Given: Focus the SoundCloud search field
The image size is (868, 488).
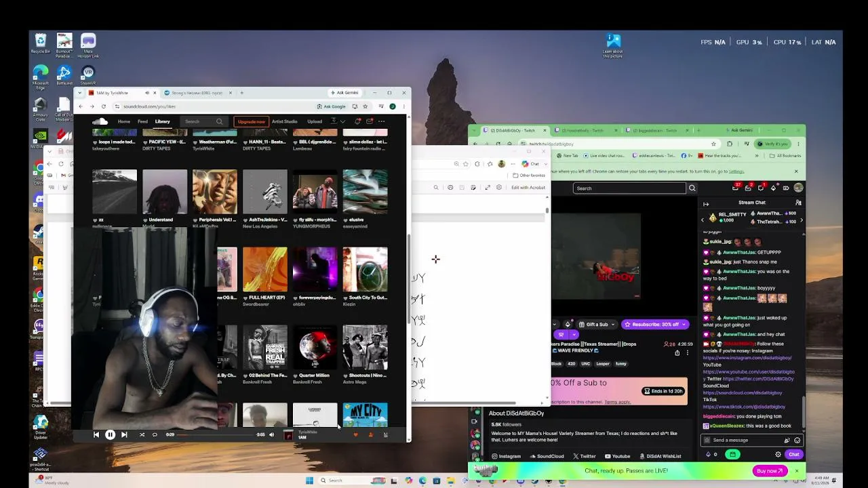Looking at the screenshot, I should coord(203,121).
